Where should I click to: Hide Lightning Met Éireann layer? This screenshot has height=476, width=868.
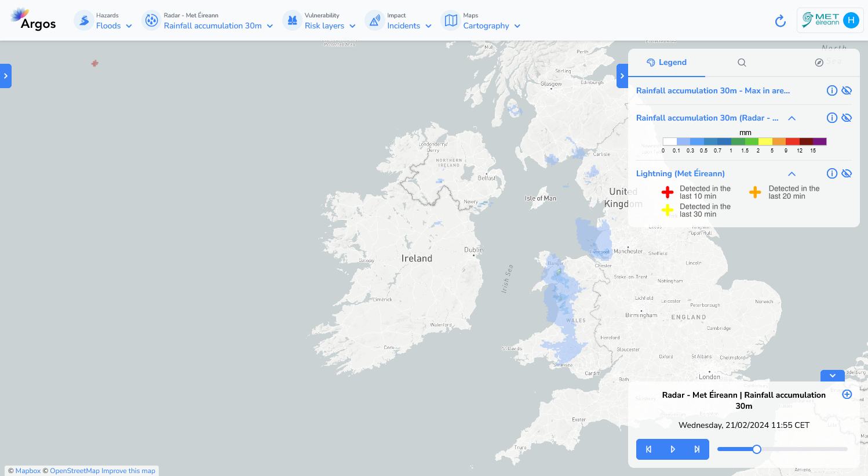point(847,173)
